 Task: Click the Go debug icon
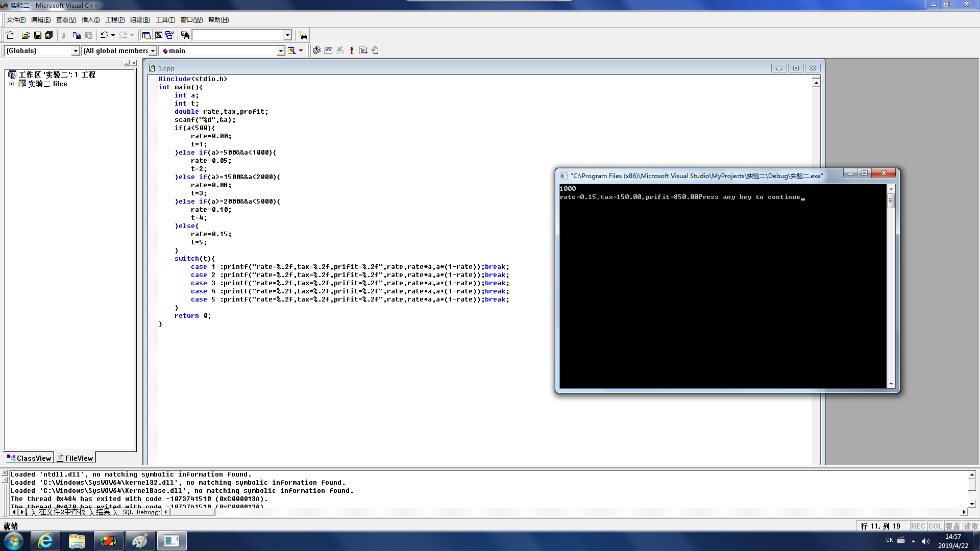pyautogui.click(x=363, y=51)
